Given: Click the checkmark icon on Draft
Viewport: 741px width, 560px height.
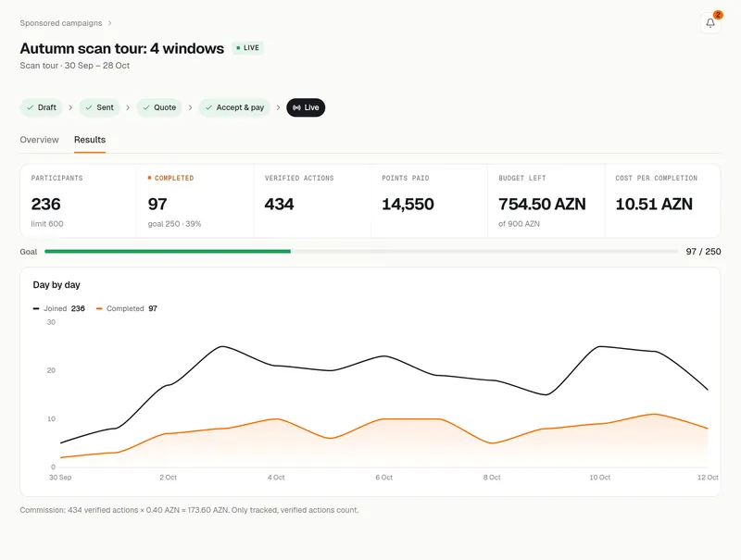Looking at the screenshot, I should point(31,107).
